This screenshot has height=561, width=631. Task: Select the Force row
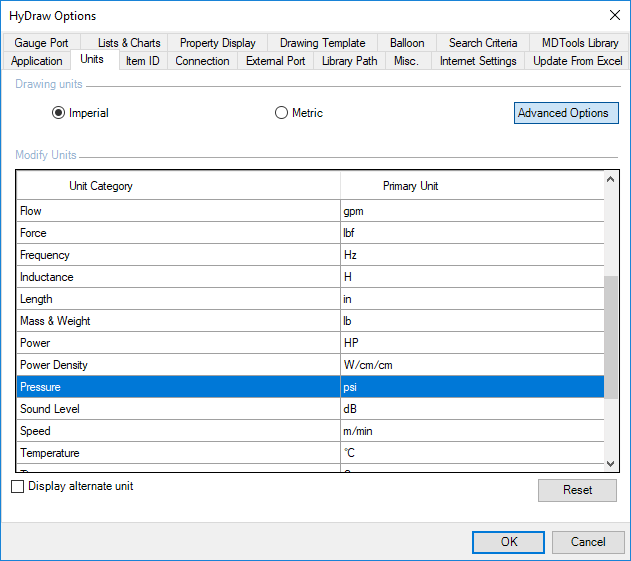point(310,233)
